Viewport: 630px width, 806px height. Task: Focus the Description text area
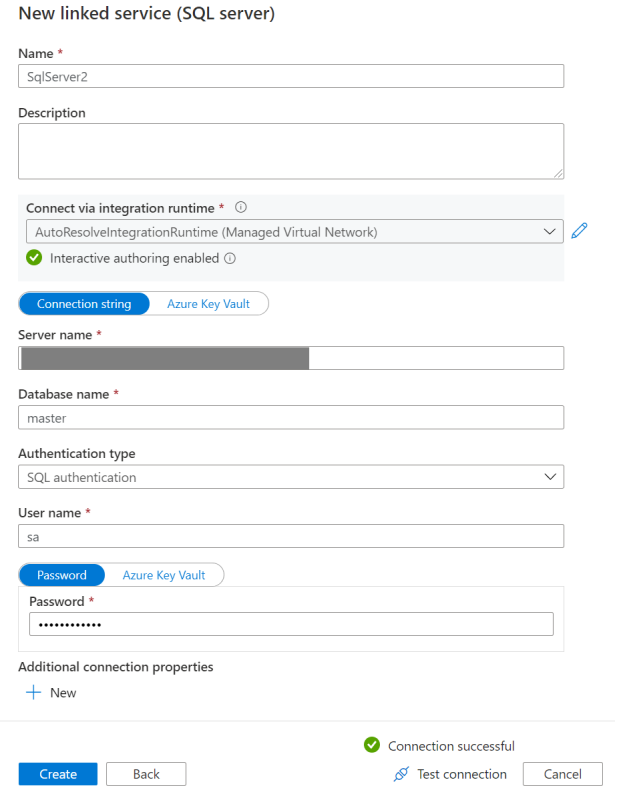[x=291, y=151]
